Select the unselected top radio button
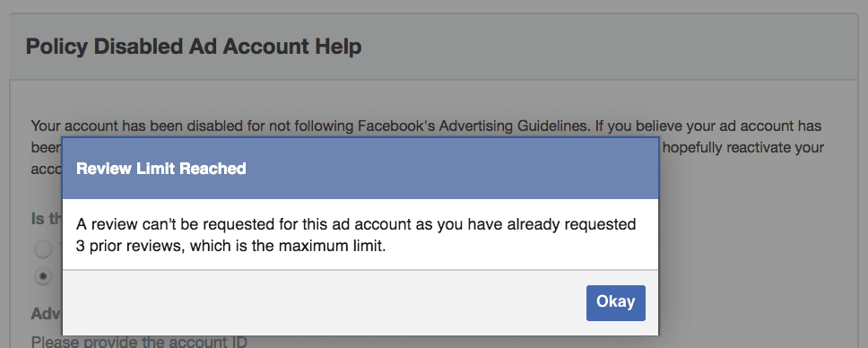Viewport: 868px width, 348px height. point(43,249)
